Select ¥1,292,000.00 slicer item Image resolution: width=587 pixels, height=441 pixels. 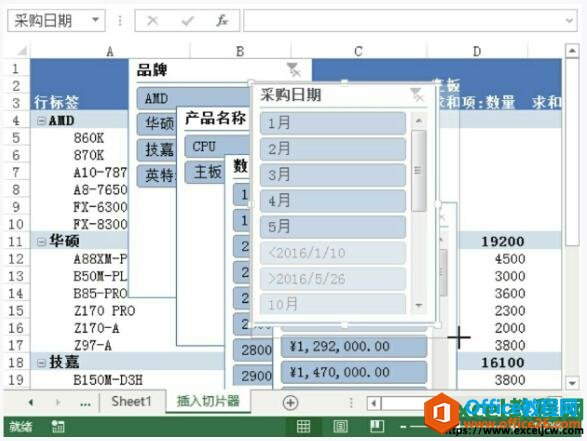pyautogui.click(x=354, y=347)
